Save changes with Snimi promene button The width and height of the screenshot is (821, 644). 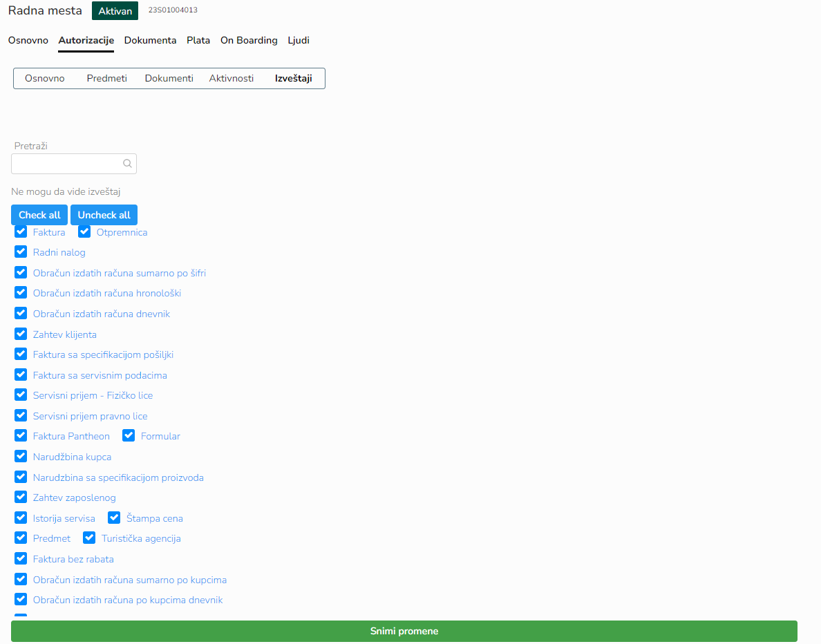[404, 631]
